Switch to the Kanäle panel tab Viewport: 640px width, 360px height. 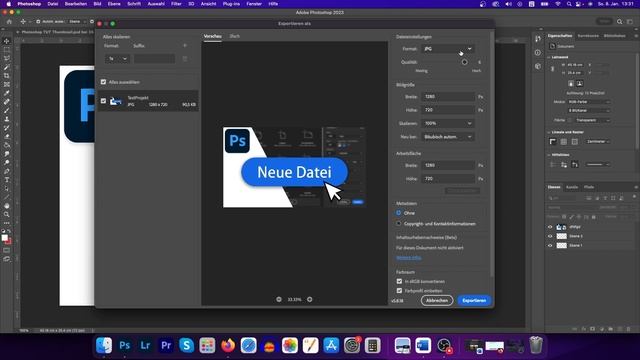(572, 187)
